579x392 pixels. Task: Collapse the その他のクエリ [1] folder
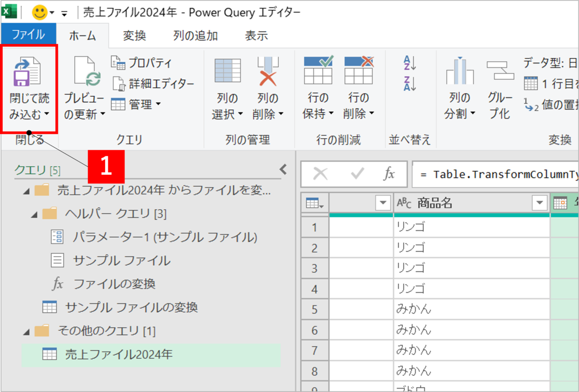(x=26, y=332)
